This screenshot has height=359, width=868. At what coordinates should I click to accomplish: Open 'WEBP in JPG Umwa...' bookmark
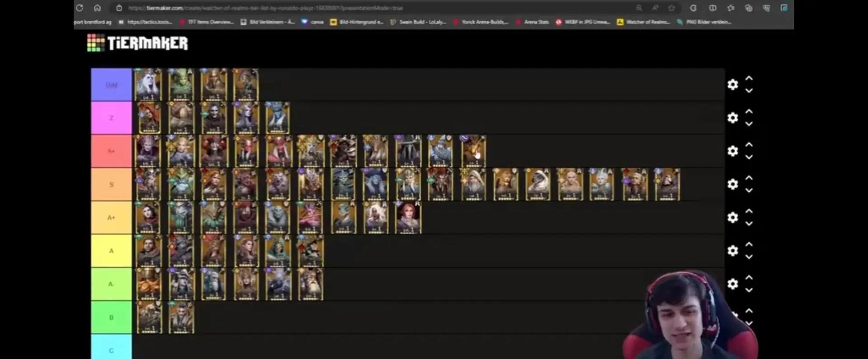coord(583,22)
